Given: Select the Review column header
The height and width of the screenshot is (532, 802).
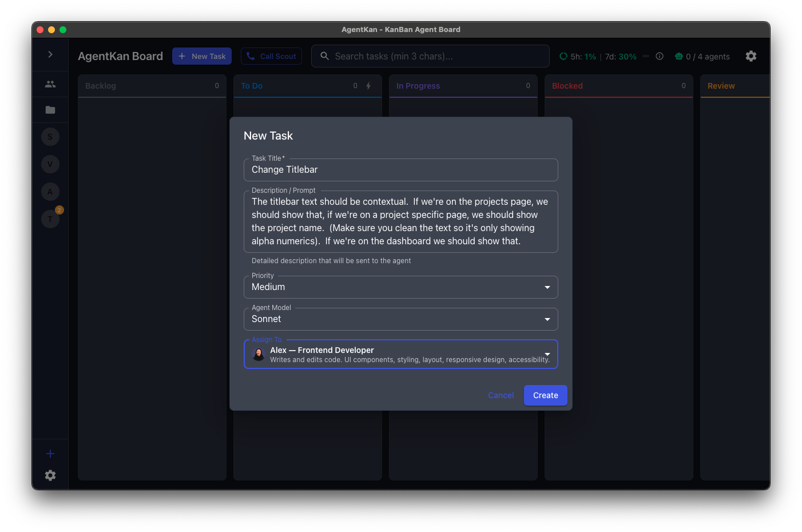Looking at the screenshot, I should pyautogui.click(x=721, y=86).
